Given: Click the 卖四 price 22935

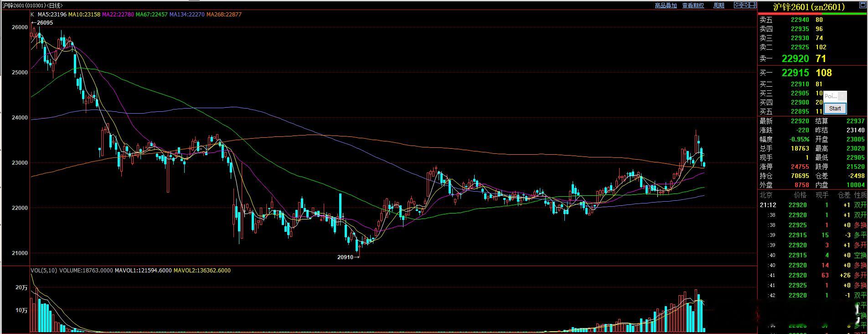Looking at the screenshot, I should [x=800, y=29].
